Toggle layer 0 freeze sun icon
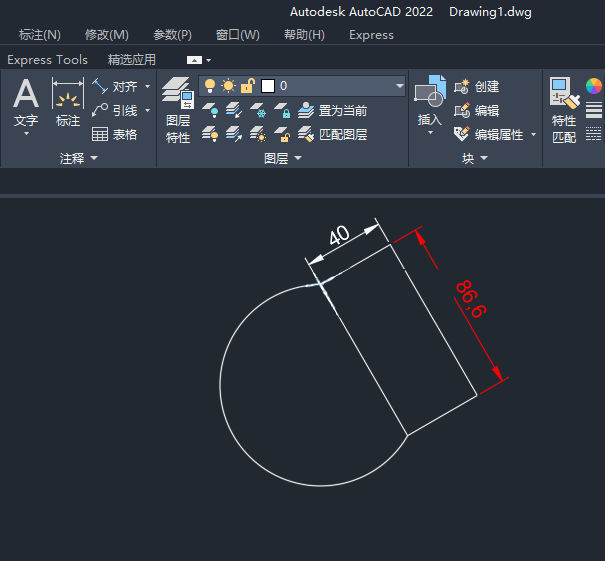The height and width of the screenshot is (561, 605). (x=228, y=86)
